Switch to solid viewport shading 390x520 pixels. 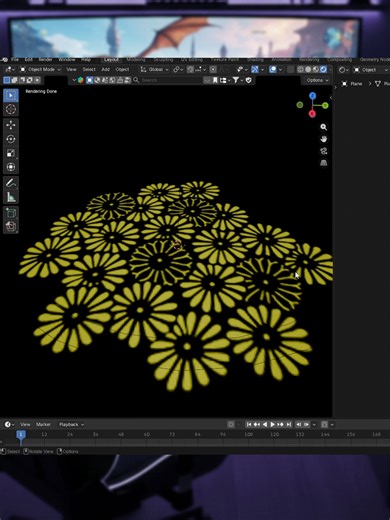click(308, 69)
